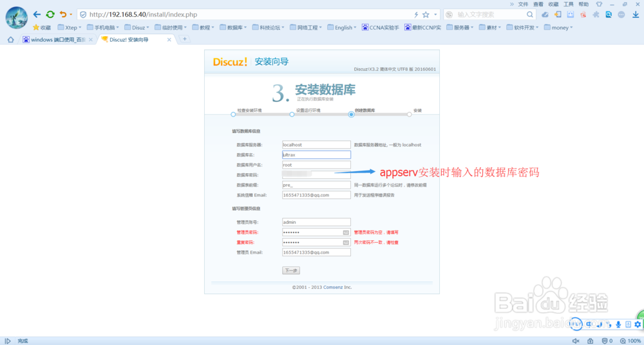The width and height of the screenshot is (644, 345).
Task: Click the 数据表前缀 pre_ field
Action: pos(316,185)
